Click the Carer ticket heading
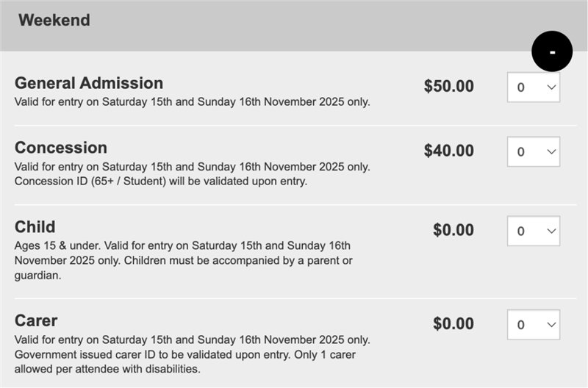The width and height of the screenshot is (588, 388). [36, 320]
